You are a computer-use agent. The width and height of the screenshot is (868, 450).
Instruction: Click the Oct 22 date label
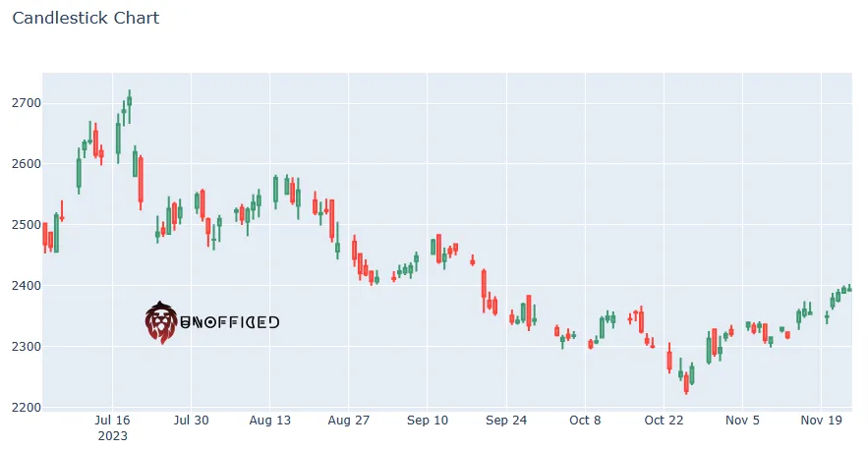coord(664,421)
